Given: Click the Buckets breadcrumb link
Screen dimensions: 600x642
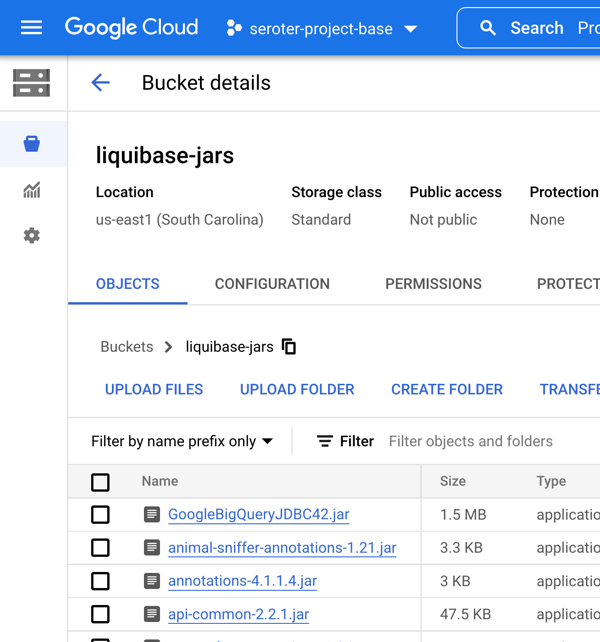Looking at the screenshot, I should click(x=127, y=347).
